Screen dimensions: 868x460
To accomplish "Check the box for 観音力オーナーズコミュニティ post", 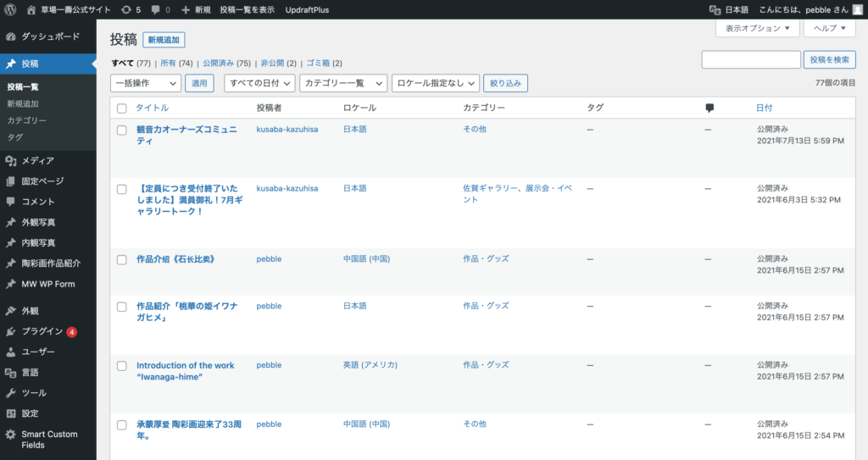I will (x=122, y=130).
